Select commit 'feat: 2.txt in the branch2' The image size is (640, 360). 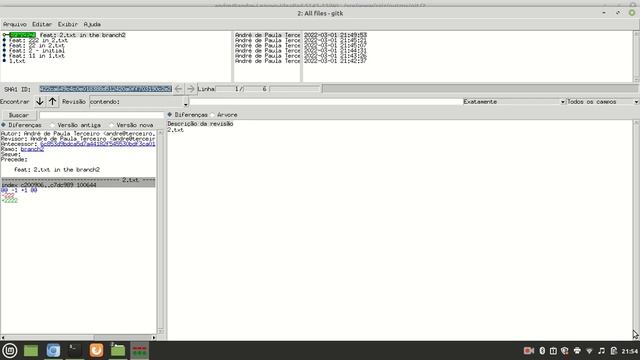pos(82,35)
